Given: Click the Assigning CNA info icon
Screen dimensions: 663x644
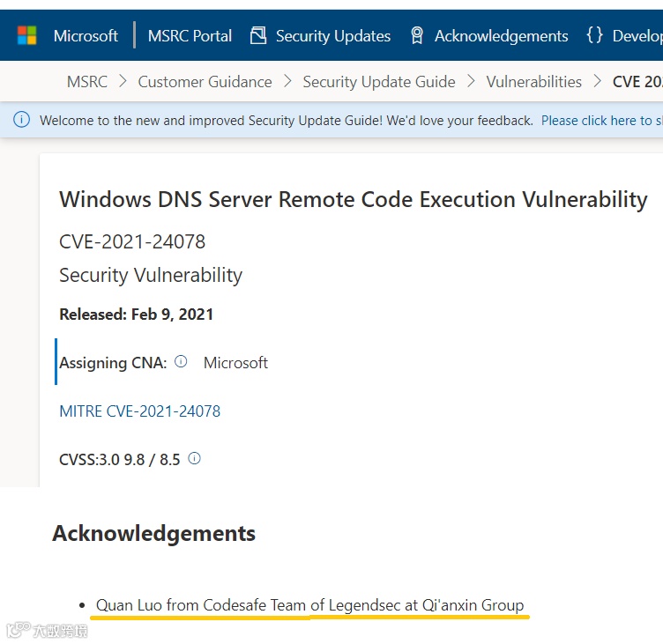Looking at the screenshot, I should 181,361.
